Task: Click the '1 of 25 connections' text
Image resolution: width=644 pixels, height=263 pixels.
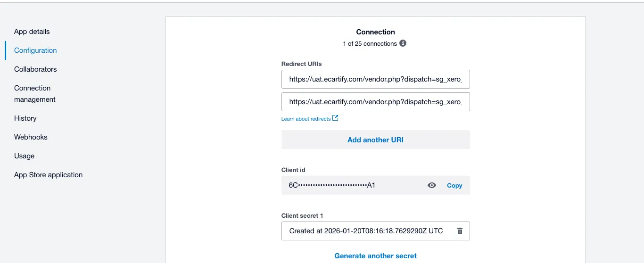Action: point(370,43)
